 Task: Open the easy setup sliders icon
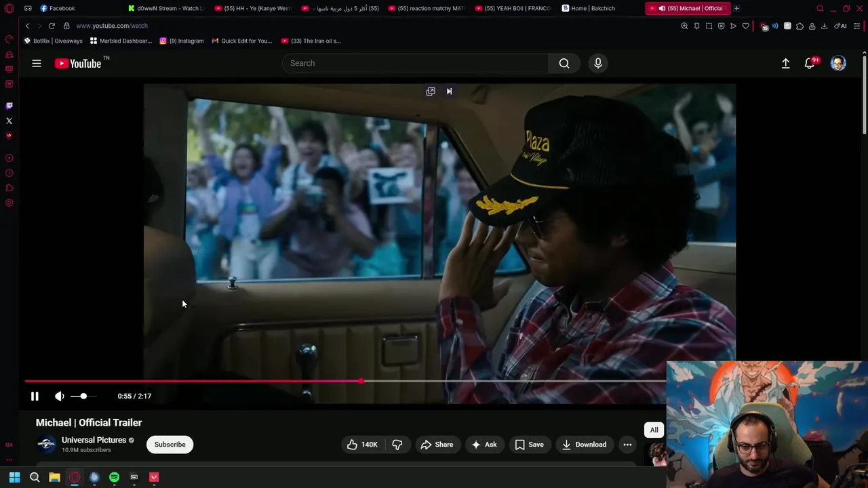(857, 26)
